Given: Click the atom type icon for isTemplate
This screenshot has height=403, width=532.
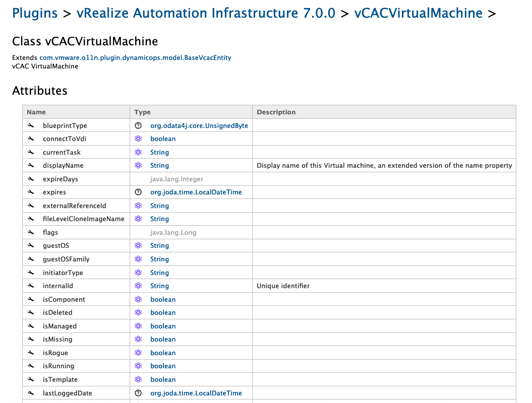Looking at the screenshot, I should pyautogui.click(x=138, y=380).
